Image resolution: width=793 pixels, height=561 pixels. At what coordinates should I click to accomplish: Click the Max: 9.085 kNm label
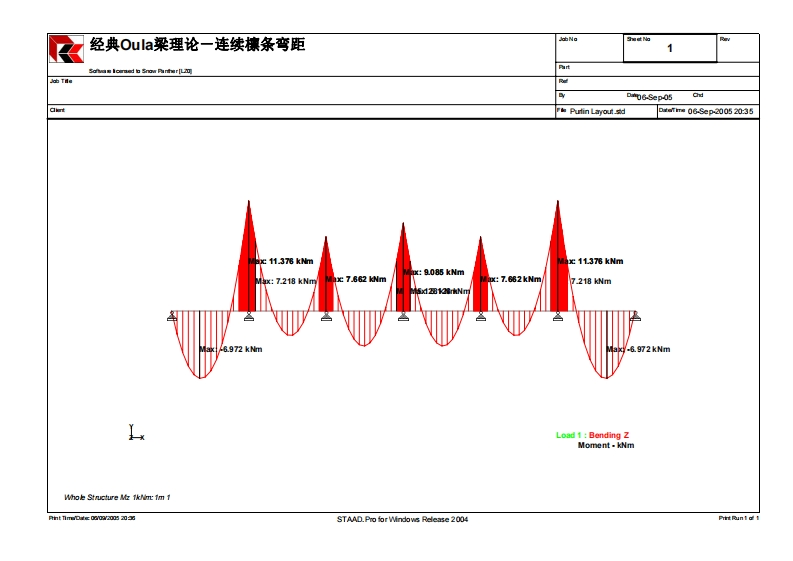coord(434,272)
